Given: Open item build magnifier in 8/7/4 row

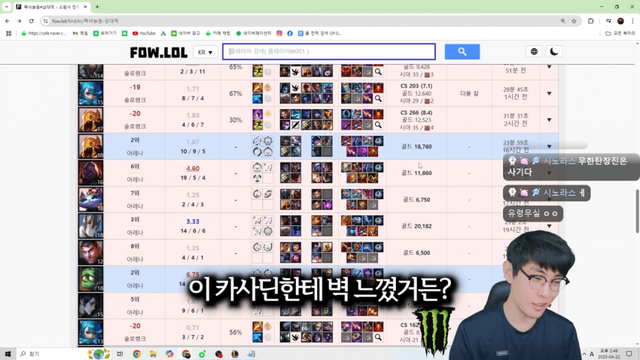Looking at the screenshot, I should (378, 98).
